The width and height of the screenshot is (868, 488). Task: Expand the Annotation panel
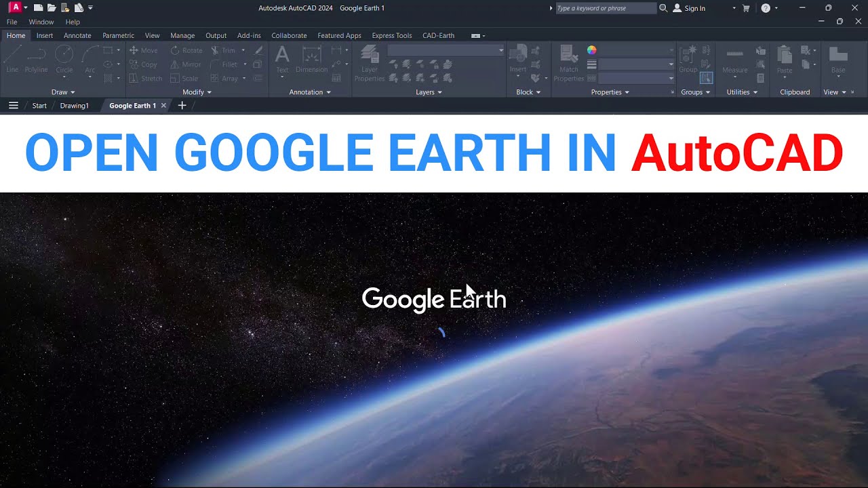coord(310,92)
